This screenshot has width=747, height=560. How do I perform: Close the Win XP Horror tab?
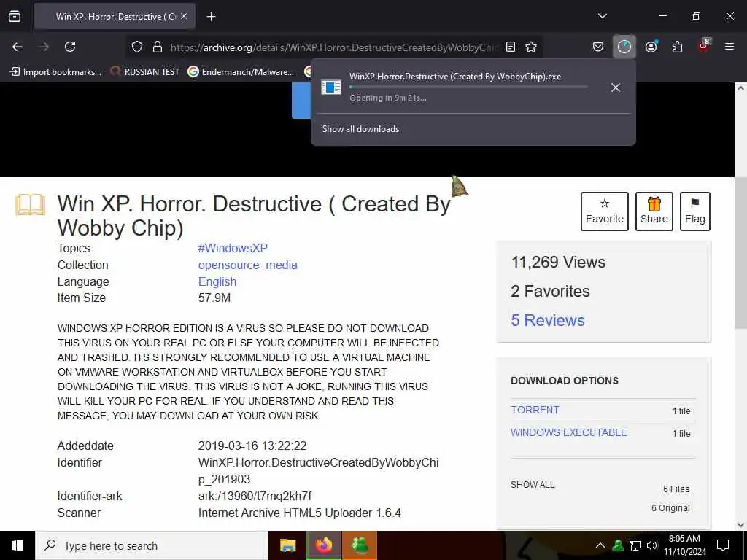(x=184, y=16)
